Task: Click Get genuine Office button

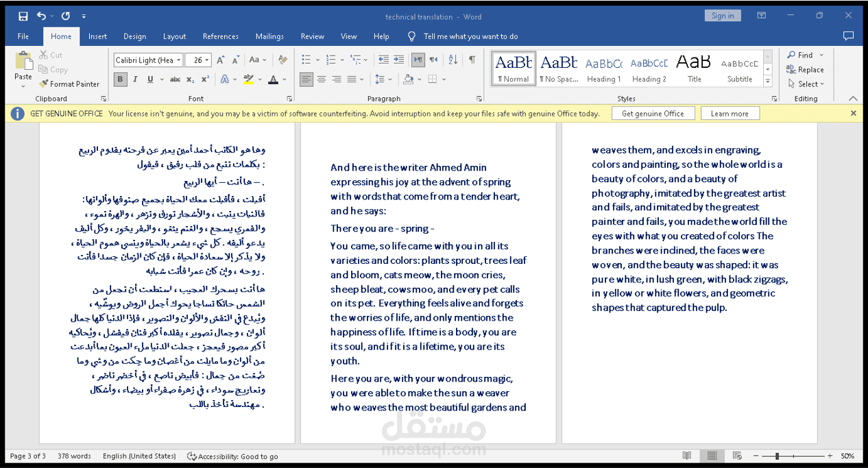Action: pos(653,114)
